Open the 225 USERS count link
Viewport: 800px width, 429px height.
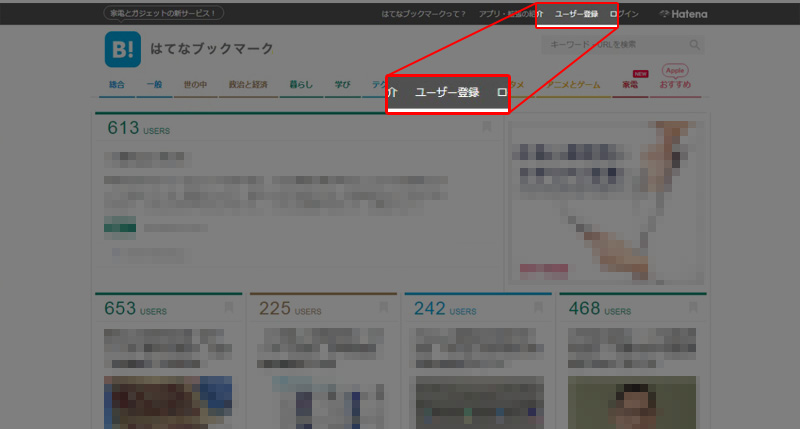click(x=290, y=309)
